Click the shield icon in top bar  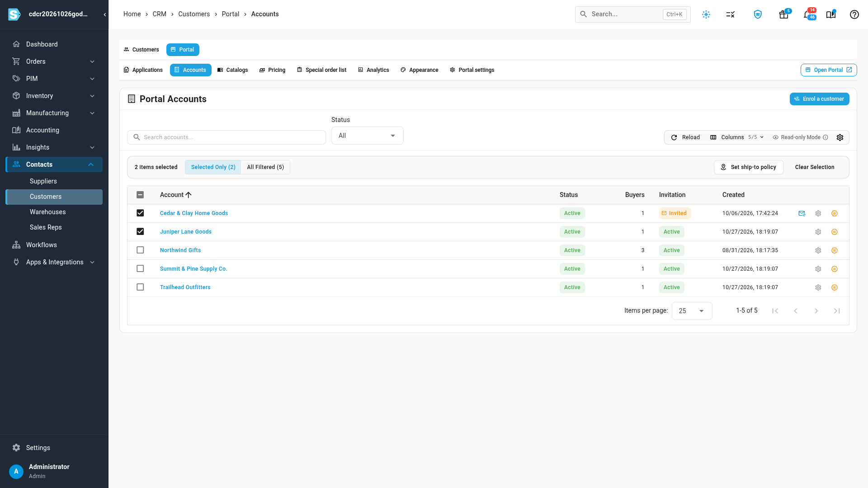(x=758, y=14)
